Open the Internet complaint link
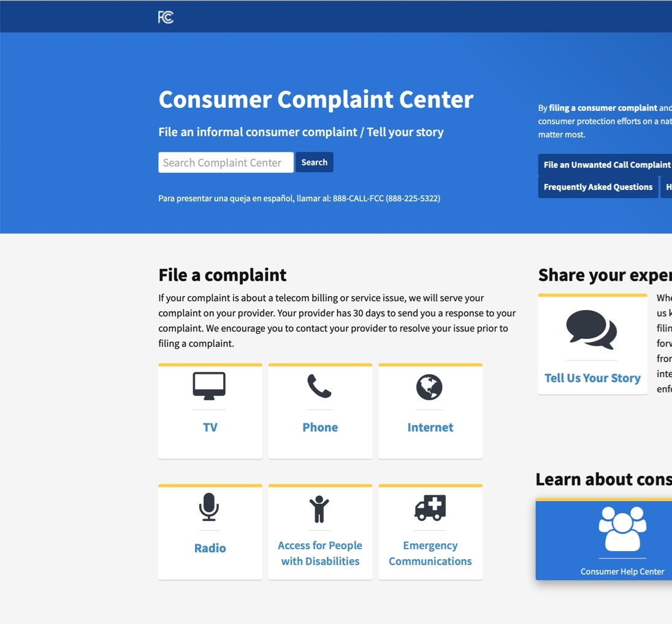This screenshot has height=624, width=672. [x=430, y=427]
